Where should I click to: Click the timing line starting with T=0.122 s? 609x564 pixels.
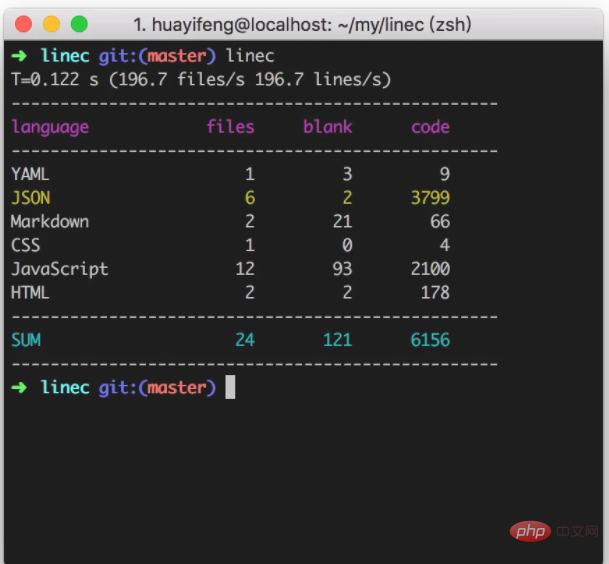pos(200,78)
